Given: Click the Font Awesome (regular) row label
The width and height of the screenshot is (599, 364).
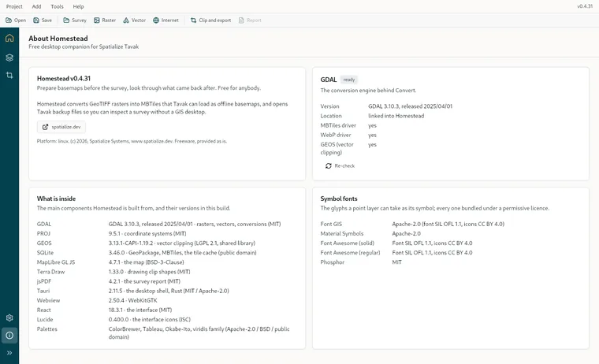Looking at the screenshot, I should point(350,252).
